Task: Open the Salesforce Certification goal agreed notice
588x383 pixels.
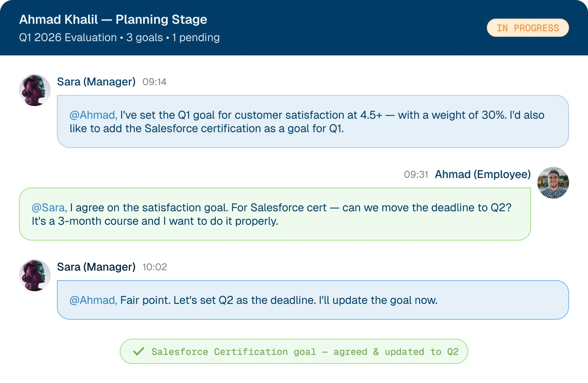Action: click(294, 351)
